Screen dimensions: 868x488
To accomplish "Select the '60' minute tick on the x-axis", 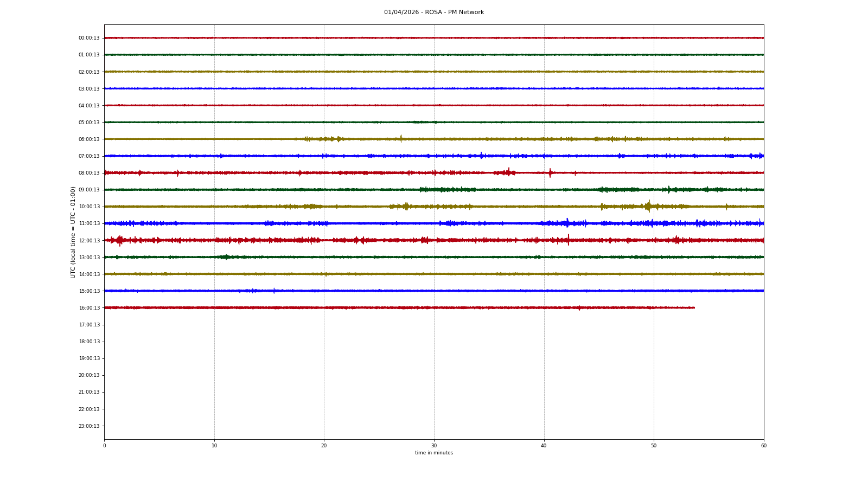I will coord(763,446).
